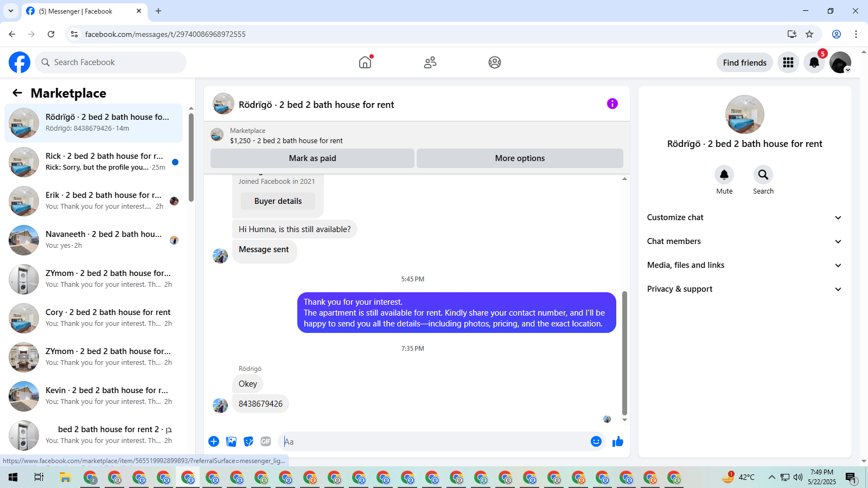Open Buyer details

(x=278, y=201)
